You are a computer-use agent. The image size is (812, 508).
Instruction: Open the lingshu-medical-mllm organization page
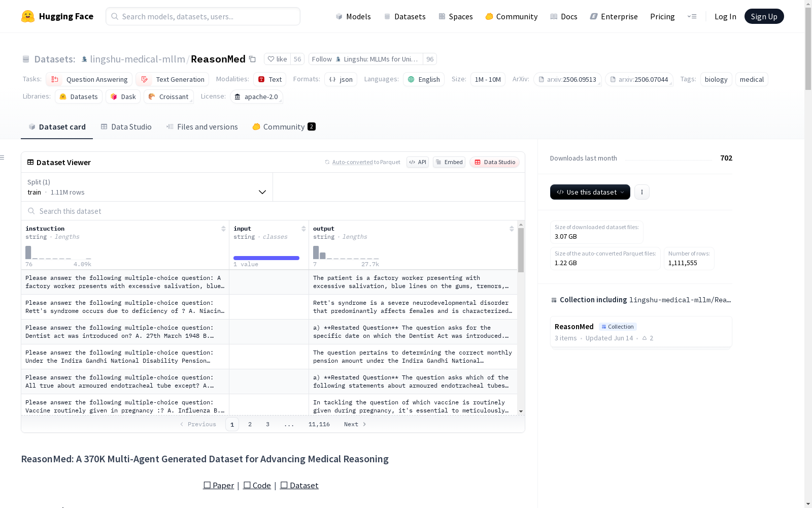138,59
